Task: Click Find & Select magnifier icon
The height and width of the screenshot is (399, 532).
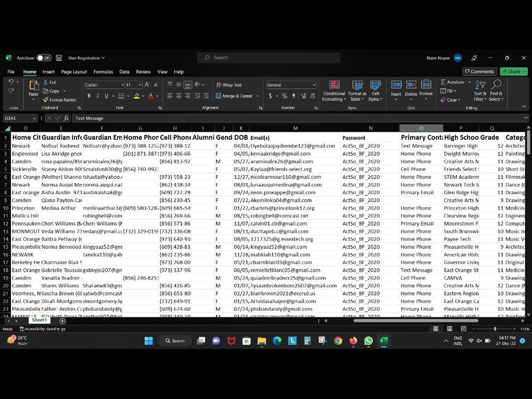Action: click(496, 85)
